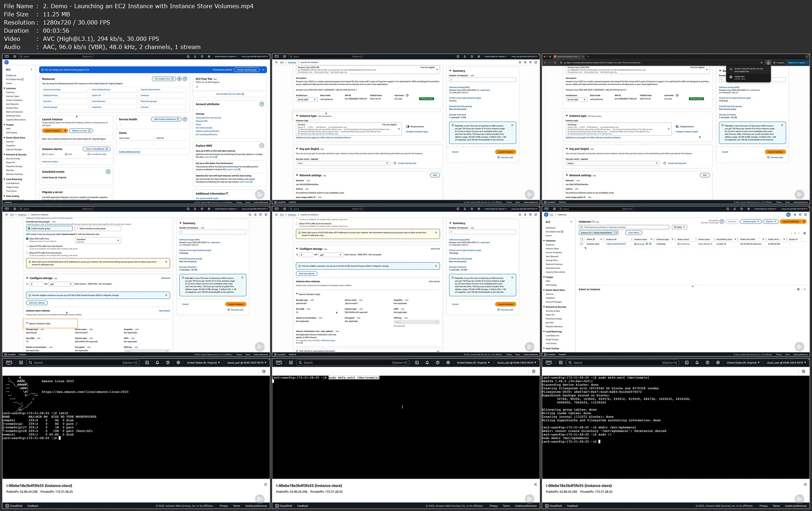Enable 'Allow HTTPS traffic from the internet' checkbox

[x=27, y=246]
